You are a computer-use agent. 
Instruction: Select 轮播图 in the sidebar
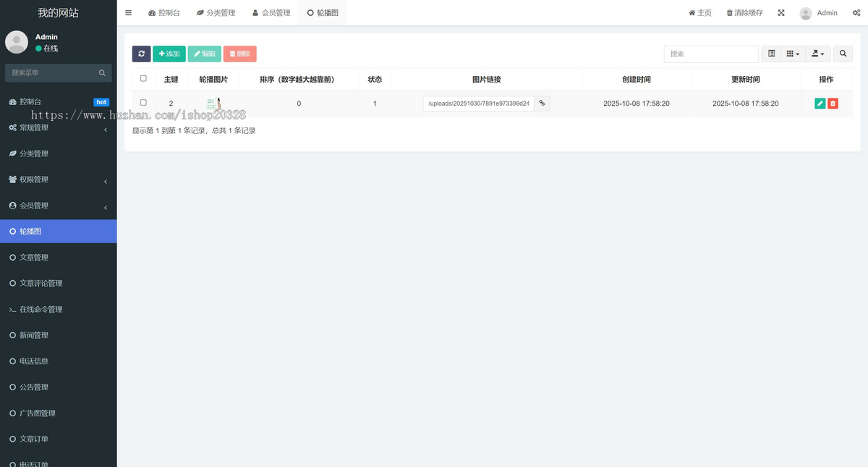58,232
